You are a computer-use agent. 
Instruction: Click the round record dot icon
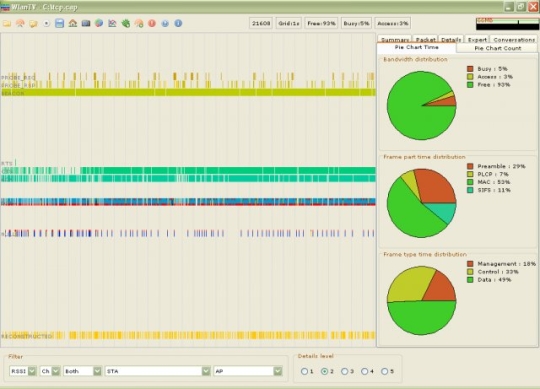pos(46,23)
